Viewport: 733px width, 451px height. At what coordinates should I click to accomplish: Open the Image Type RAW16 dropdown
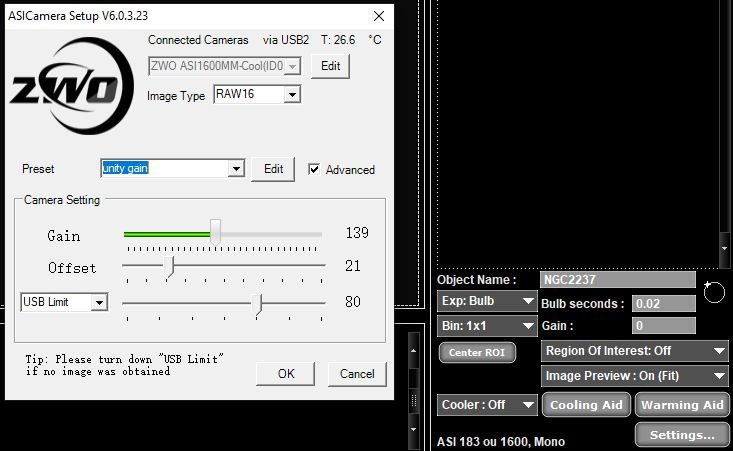pyautogui.click(x=292, y=95)
